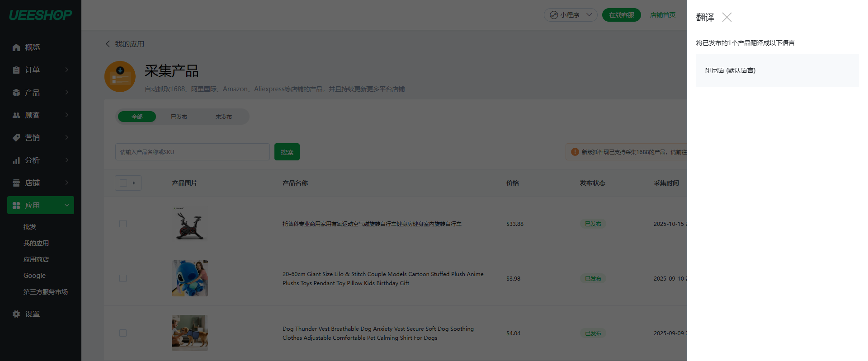Viewport: 868px width, 361px height.
Task: Click the products box icon
Action: point(16,93)
